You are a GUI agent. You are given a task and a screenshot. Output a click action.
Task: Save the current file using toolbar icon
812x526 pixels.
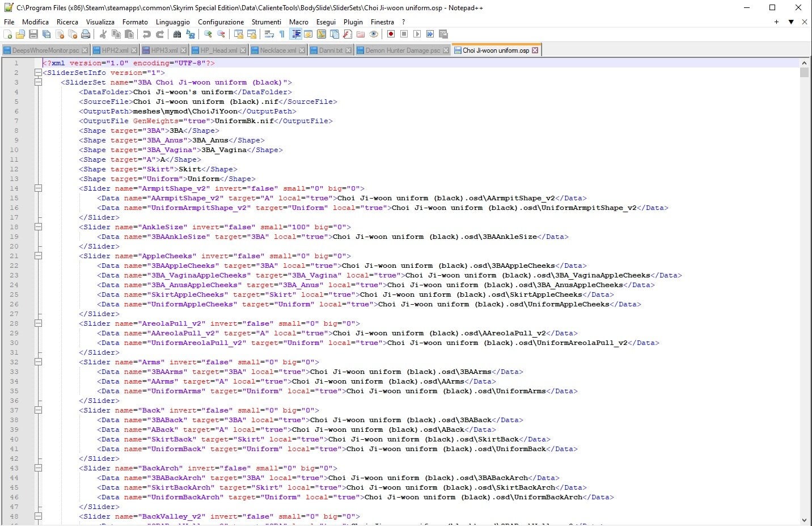pyautogui.click(x=33, y=34)
